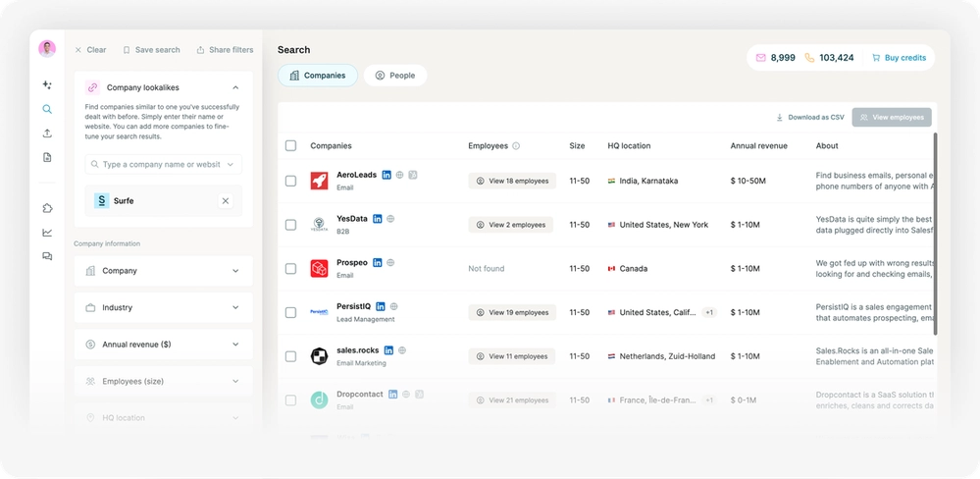The image size is (980, 479).
Task: Click the results table vertical scrollbar
Action: click(x=935, y=234)
